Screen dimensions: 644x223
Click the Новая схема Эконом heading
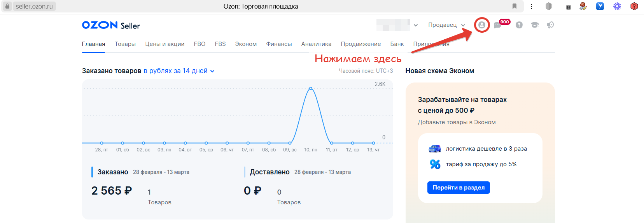point(440,71)
